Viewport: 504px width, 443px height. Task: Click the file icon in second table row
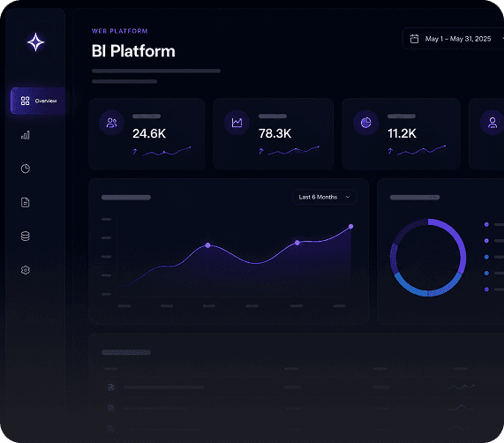click(110, 409)
